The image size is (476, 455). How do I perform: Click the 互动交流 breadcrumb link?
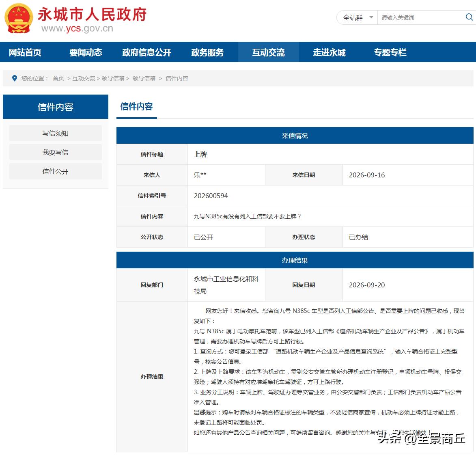[x=84, y=78]
